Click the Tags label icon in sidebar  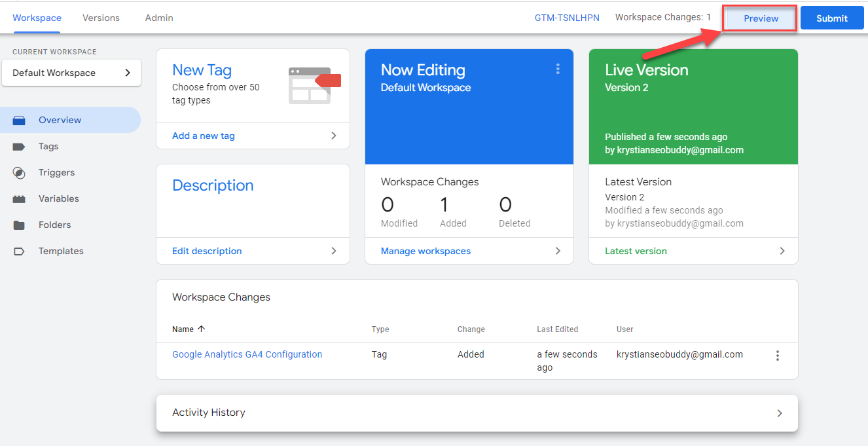(x=19, y=147)
